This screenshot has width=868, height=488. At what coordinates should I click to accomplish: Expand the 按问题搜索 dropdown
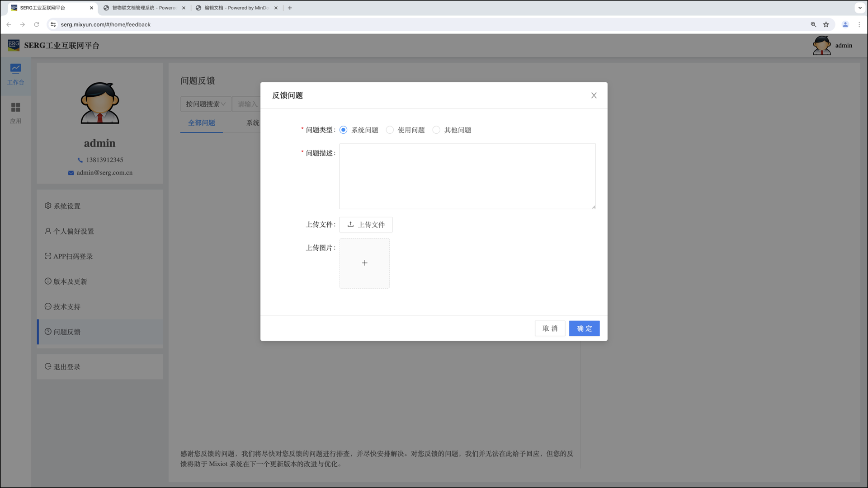[x=206, y=104]
